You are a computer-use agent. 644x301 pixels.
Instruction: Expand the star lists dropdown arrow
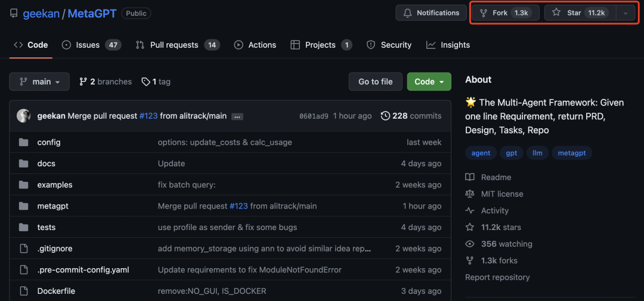point(626,13)
